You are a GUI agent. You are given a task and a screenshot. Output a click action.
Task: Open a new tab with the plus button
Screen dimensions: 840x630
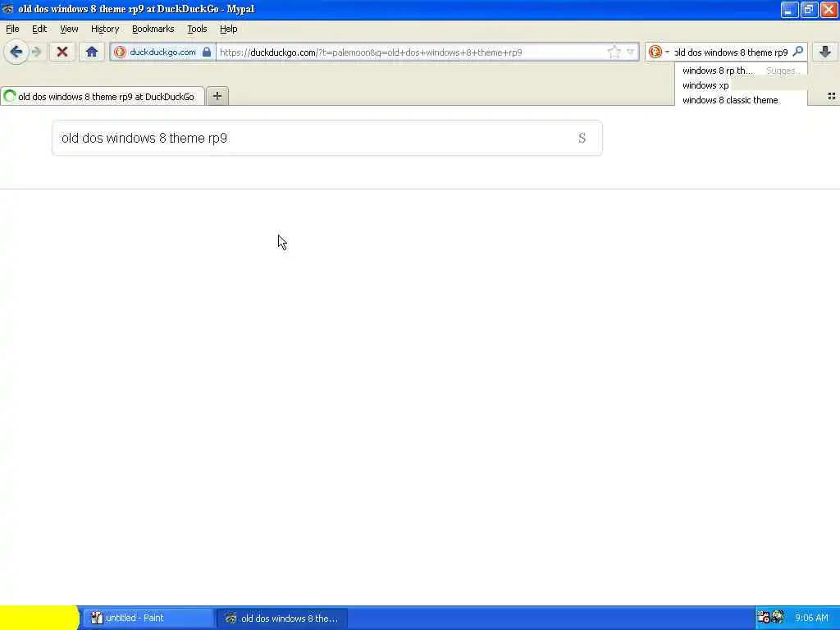click(x=217, y=96)
